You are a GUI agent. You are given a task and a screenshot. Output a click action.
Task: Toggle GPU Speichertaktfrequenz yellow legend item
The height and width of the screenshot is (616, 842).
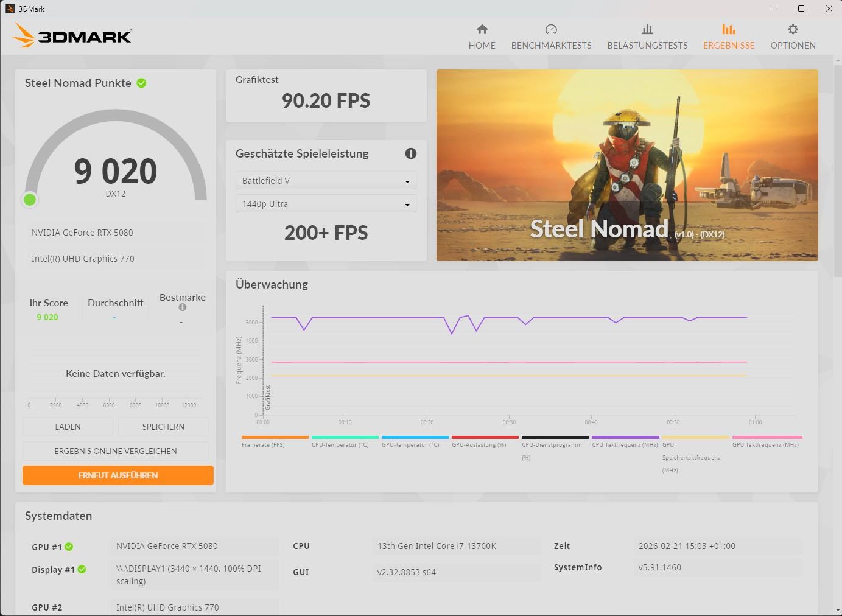click(695, 454)
